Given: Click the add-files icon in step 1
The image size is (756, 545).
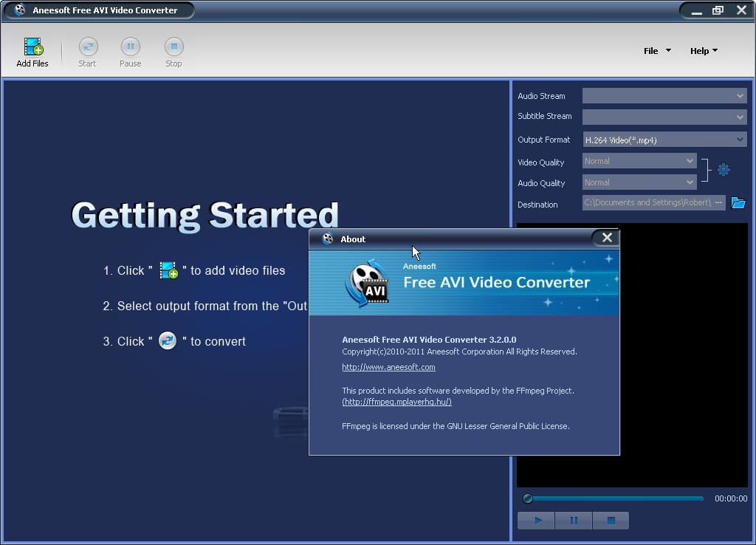Looking at the screenshot, I should 169,270.
